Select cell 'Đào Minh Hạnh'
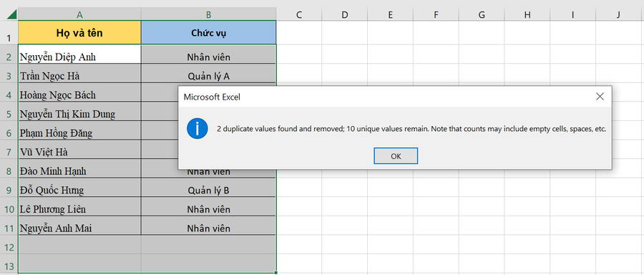The width and height of the screenshot is (644, 275). coord(79,168)
